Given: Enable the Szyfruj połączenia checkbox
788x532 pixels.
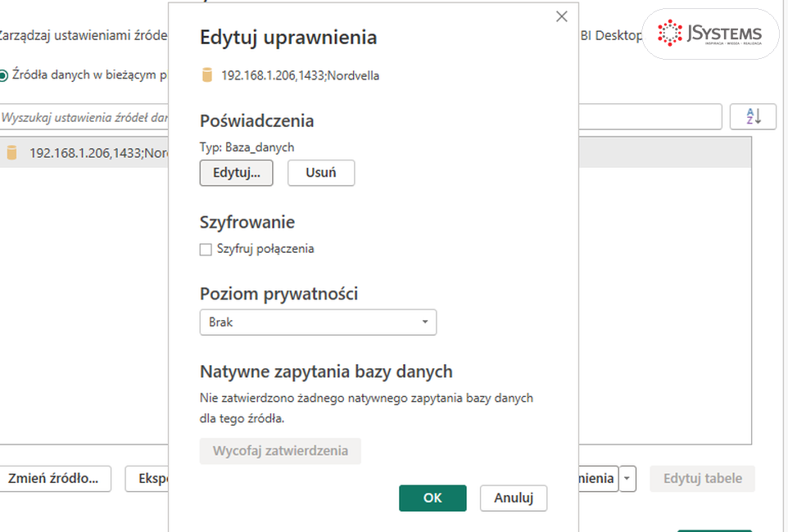Looking at the screenshot, I should tap(206, 249).
